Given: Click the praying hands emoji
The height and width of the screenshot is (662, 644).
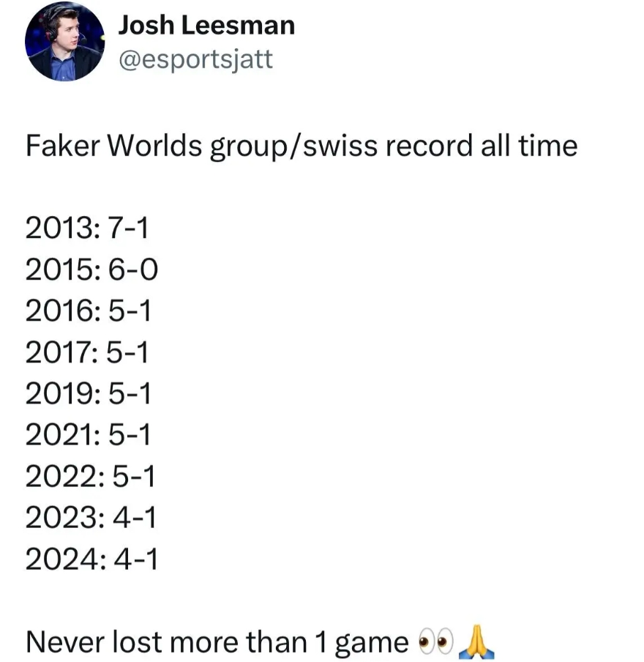Looking at the screenshot, I should 476,641.
